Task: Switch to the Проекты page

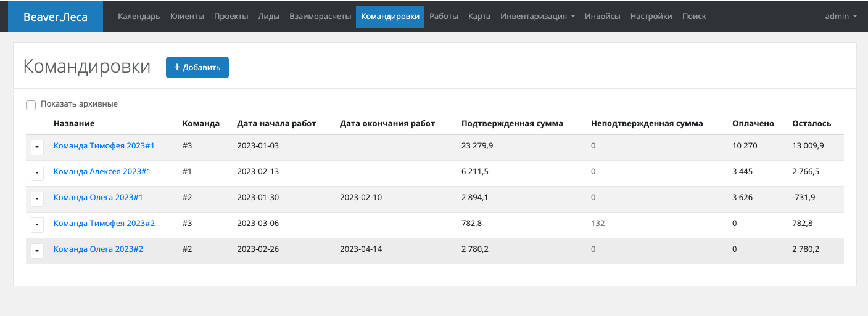Action: [x=231, y=17]
